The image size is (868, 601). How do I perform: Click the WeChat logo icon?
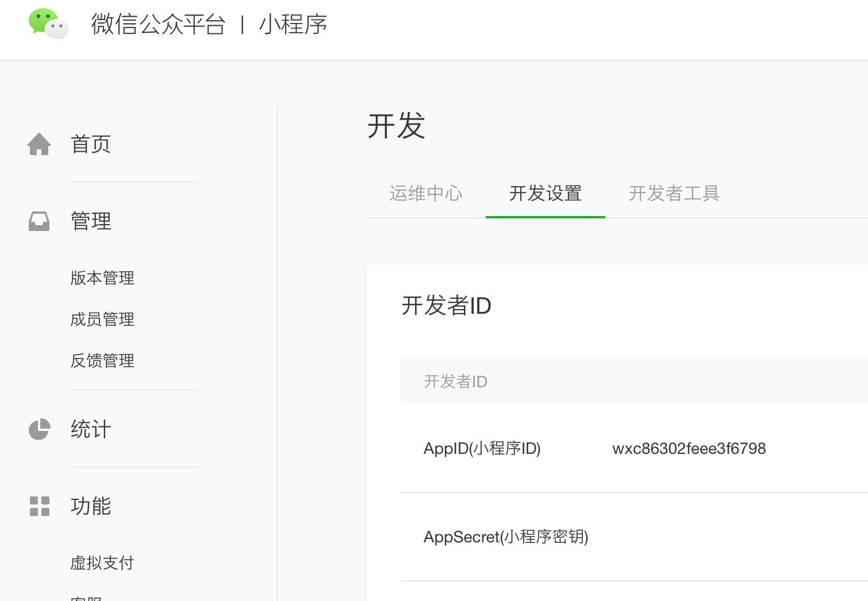[x=48, y=24]
